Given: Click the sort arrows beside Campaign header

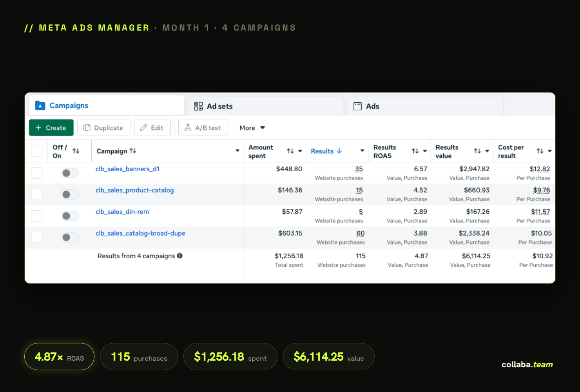Looking at the screenshot, I should [x=133, y=151].
